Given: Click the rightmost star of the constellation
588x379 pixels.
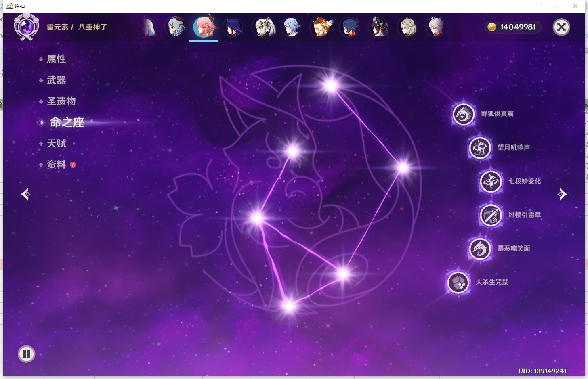Looking at the screenshot, I should click(403, 168).
